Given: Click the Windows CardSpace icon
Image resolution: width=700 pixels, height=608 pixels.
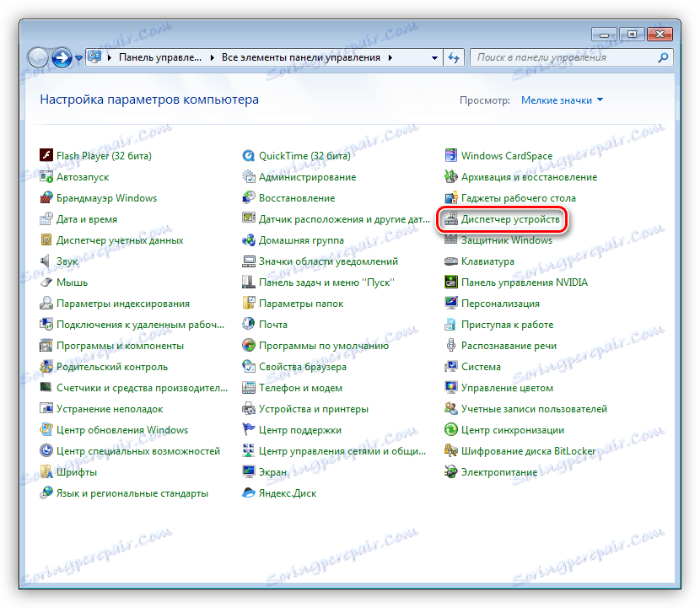Looking at the screenshot, I should [451, 155].
